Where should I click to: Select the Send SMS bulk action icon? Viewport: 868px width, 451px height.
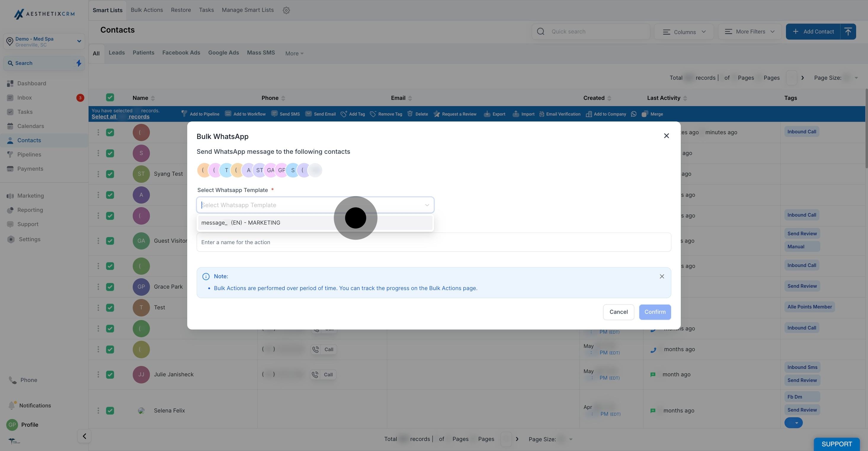pos(285,114)
